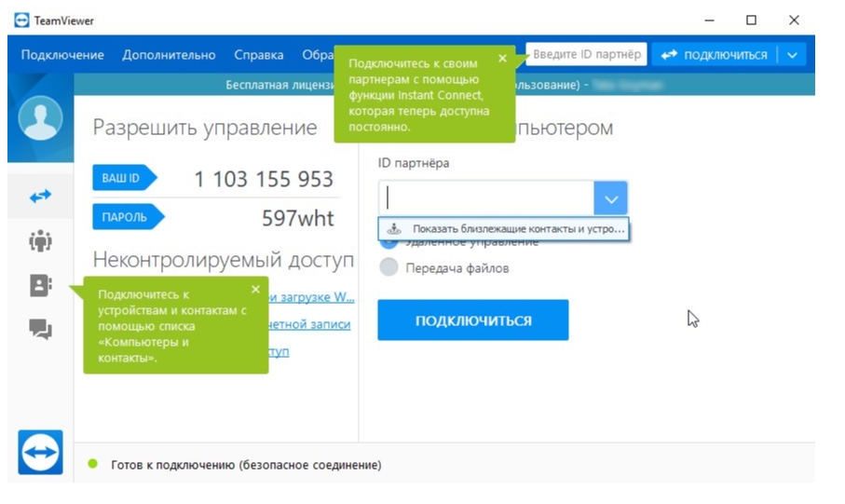The width and height of the screenshot is (845, 504).
Task: Minimize the TeamViewer window
Action: click(x=709, y=20)
